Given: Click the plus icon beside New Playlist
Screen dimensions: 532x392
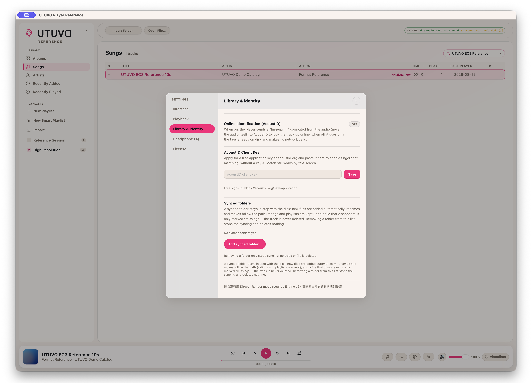Looking at the screenshot, I should coord(29,111).
